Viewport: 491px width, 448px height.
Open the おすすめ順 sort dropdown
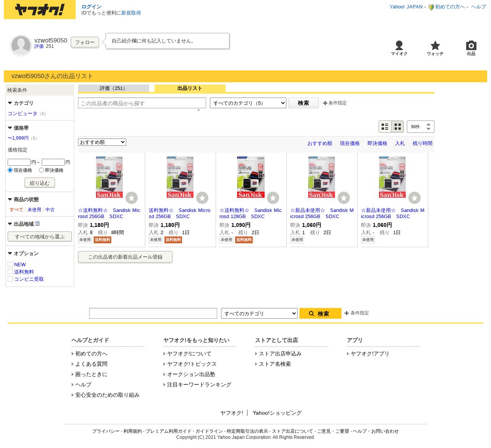[102, 142]
